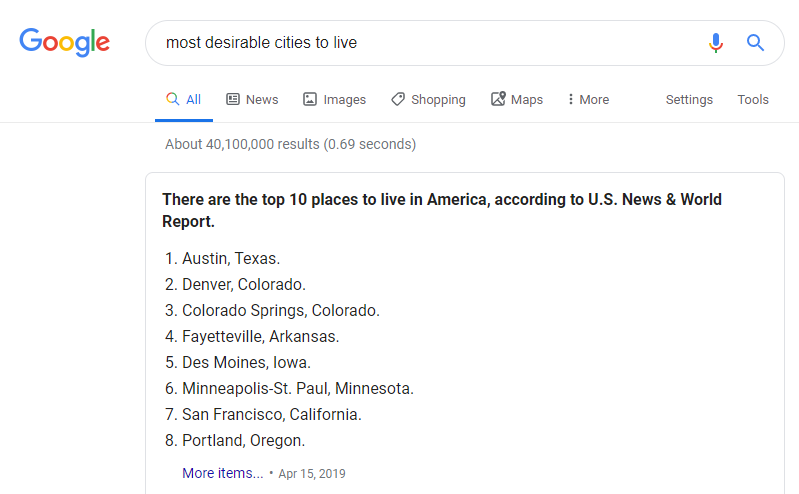
Task: Click the Google logo
Action: point(64,42)
